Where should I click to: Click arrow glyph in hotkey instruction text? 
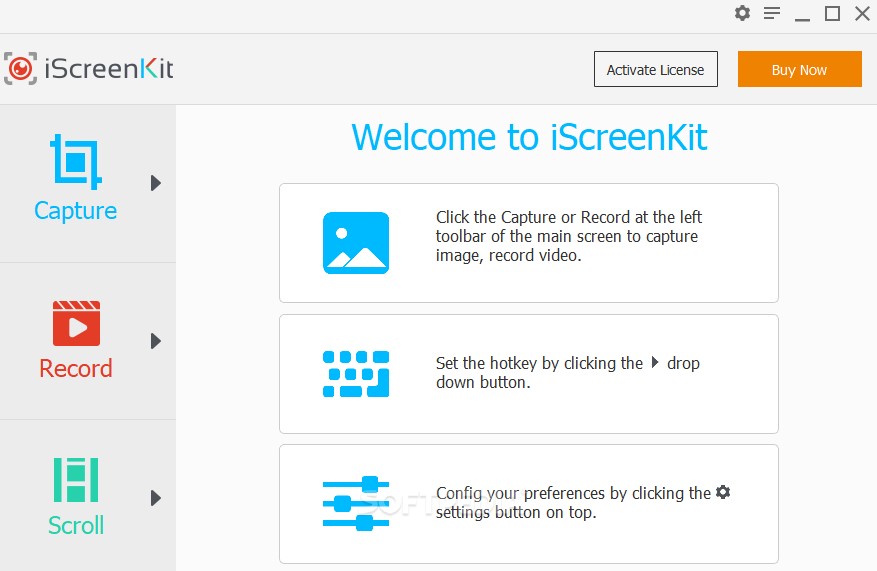pos(655,362)
